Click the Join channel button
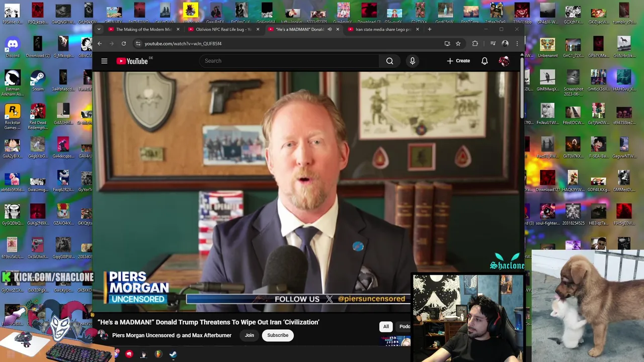The width and height of the screenshot is (644, 362). 249,335
